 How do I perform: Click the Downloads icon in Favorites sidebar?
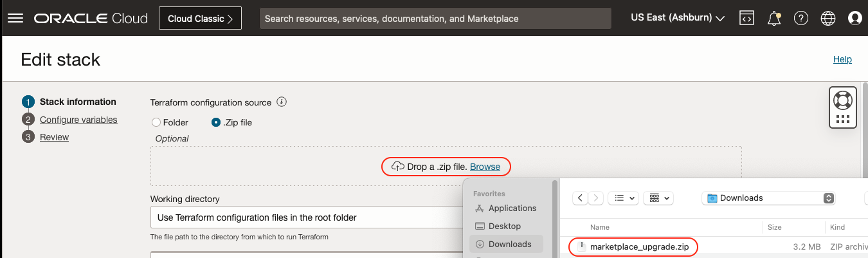pyautogui.click(x=480, y=244)
